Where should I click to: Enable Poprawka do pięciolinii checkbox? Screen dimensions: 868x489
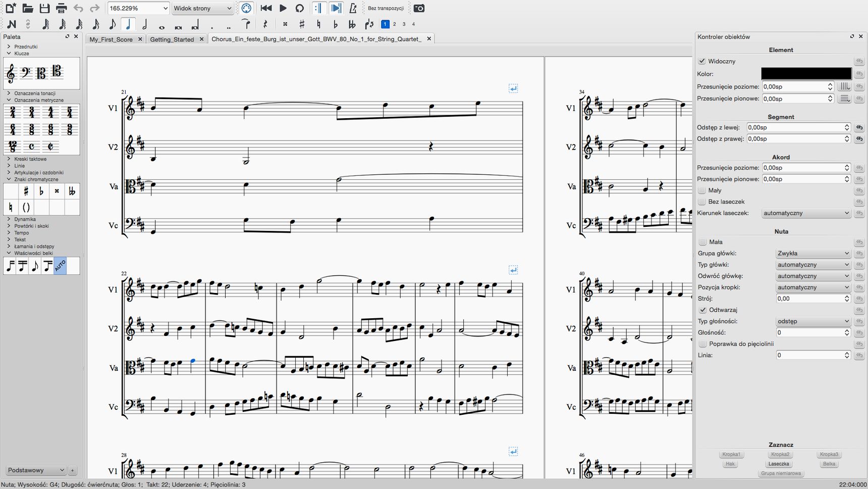point(702,344)
